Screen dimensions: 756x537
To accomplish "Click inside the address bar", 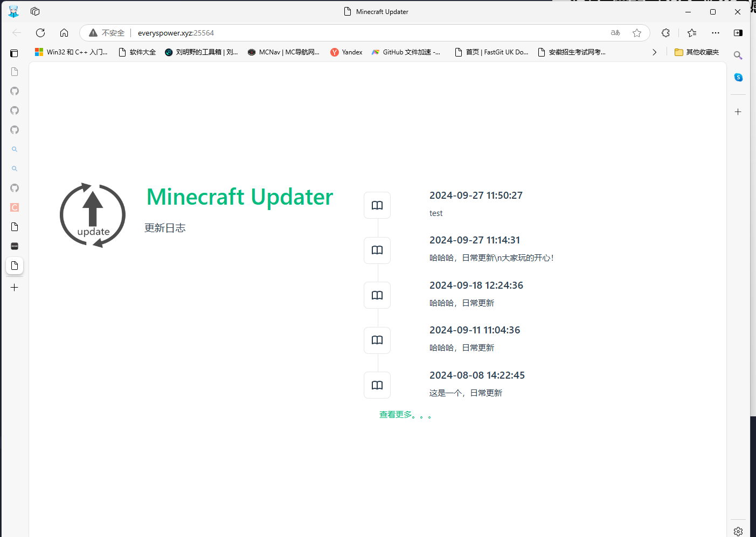I will point(269,33).
